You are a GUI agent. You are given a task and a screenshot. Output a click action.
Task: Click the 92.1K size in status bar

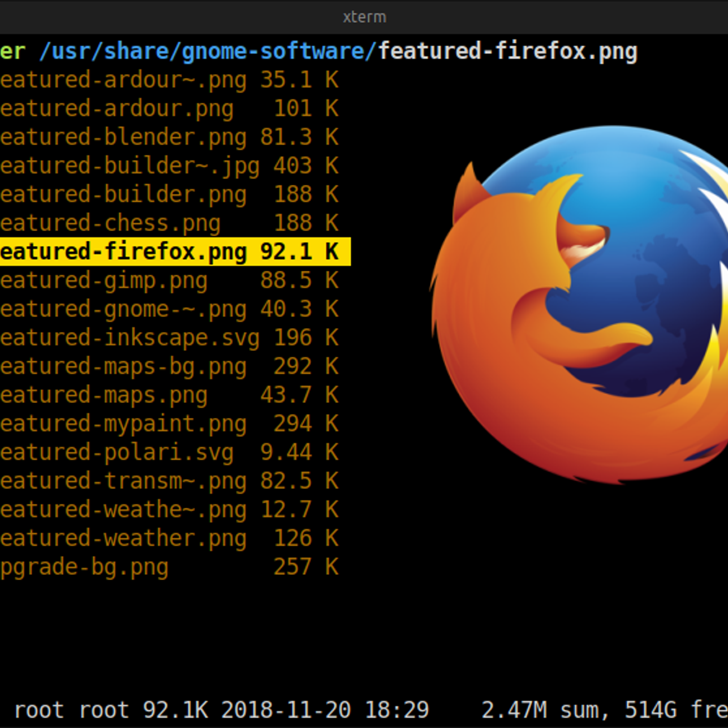coord(176,710)
